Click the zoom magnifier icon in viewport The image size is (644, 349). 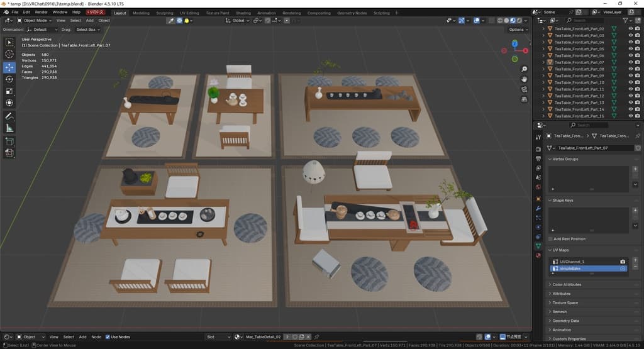[524, 69]
